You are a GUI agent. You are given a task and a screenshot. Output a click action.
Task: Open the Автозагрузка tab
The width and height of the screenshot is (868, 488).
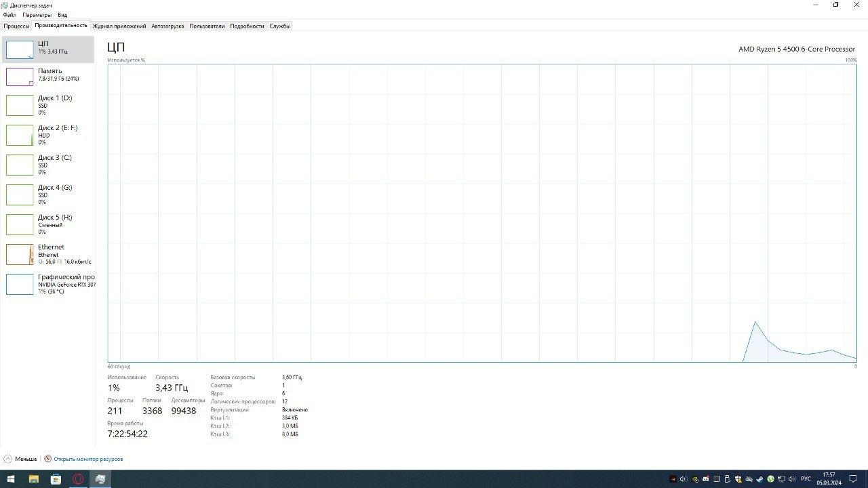[x=167, y=26]
